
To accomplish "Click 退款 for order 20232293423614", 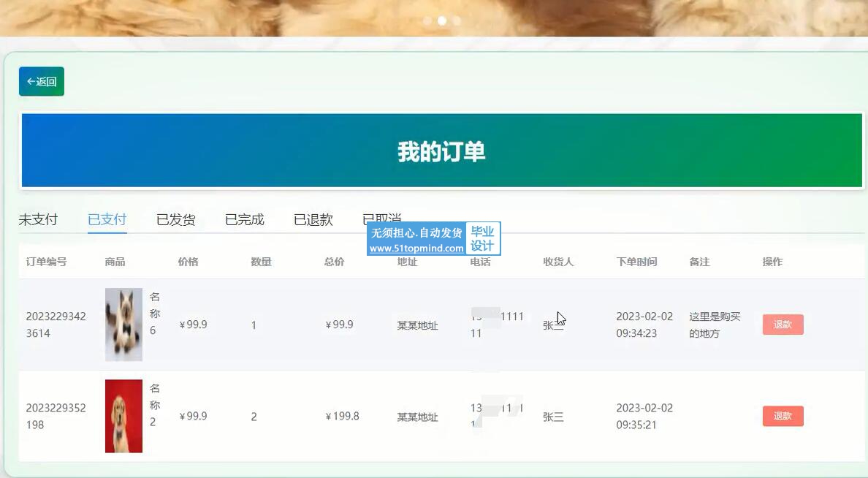I will 783,325.
